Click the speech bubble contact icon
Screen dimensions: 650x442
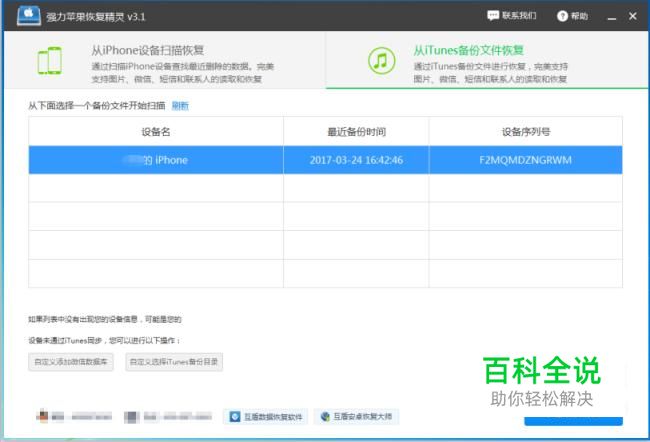493,16
